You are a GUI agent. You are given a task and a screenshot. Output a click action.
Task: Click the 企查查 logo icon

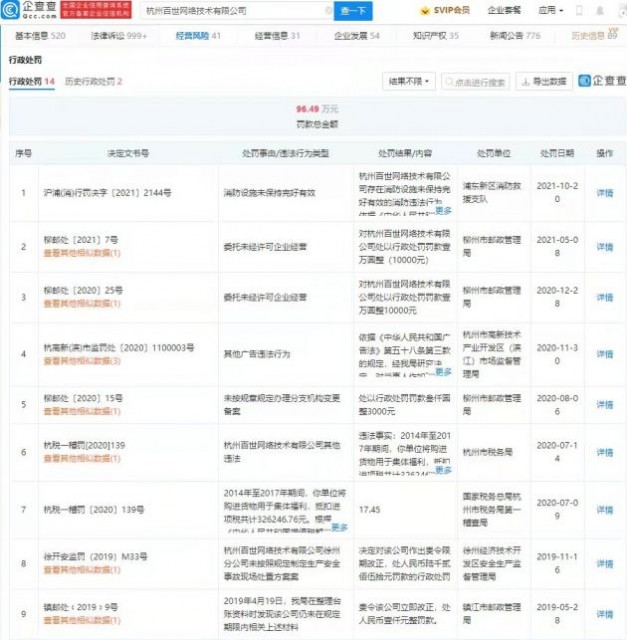click(x=12, y=10)
